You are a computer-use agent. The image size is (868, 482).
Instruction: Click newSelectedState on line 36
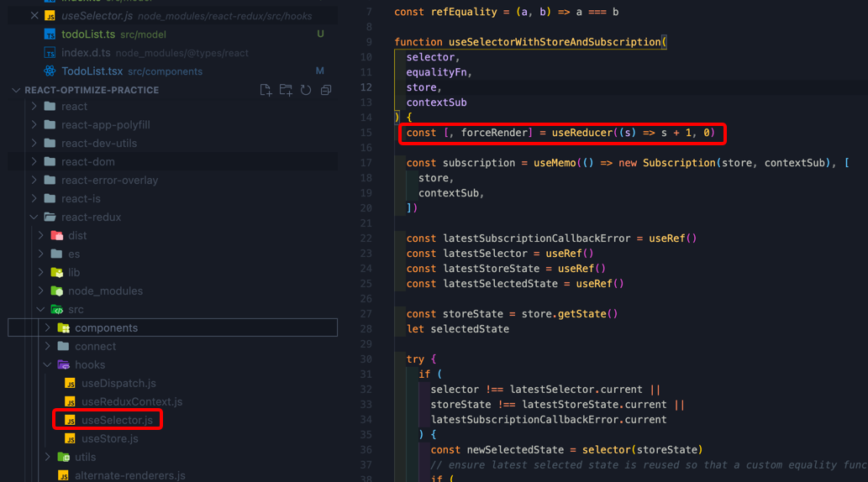pos(515,450)
